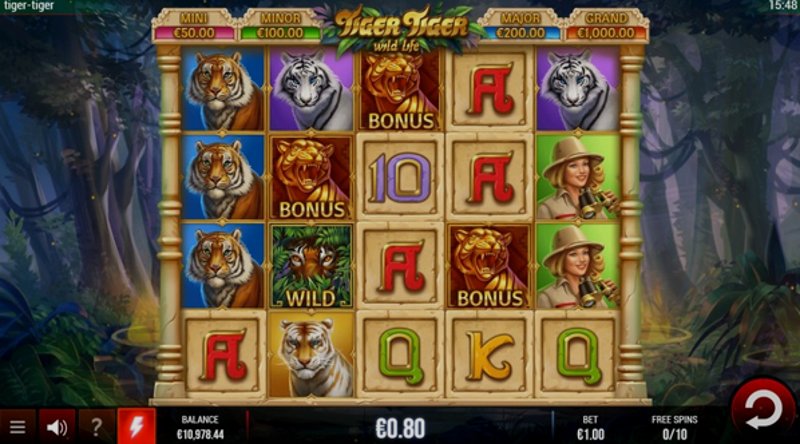Click the yellow K symbol
The height and width of the screenshot is (444, 800).
tap(489, 355)
